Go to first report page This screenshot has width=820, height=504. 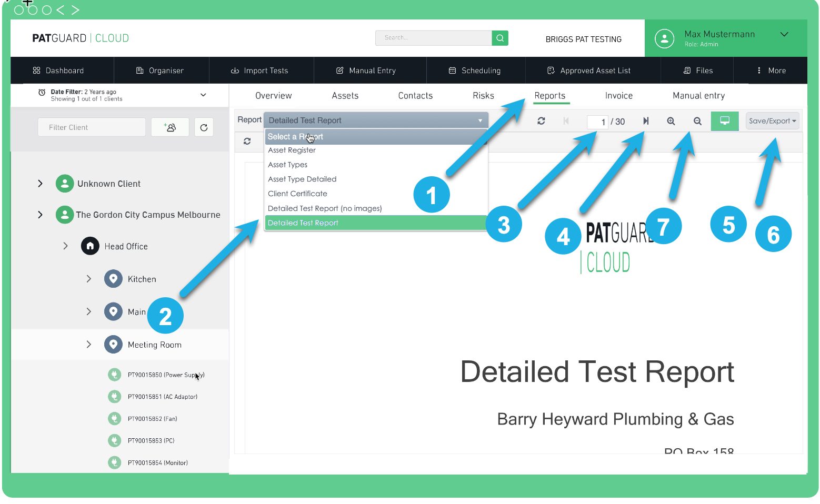(566, 121)
